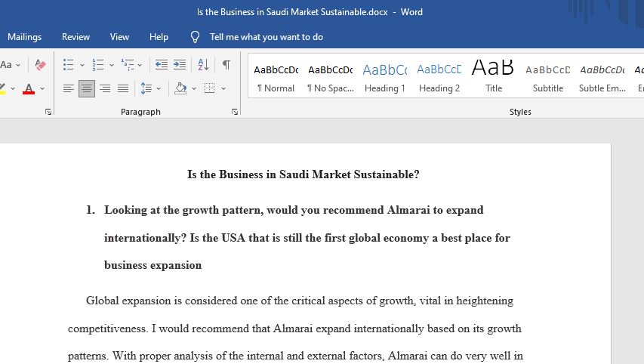Toggle Show/Hide paragraph marks
Image resolution: width=644 pixels, height=364 pixels.
pos(226,65)
